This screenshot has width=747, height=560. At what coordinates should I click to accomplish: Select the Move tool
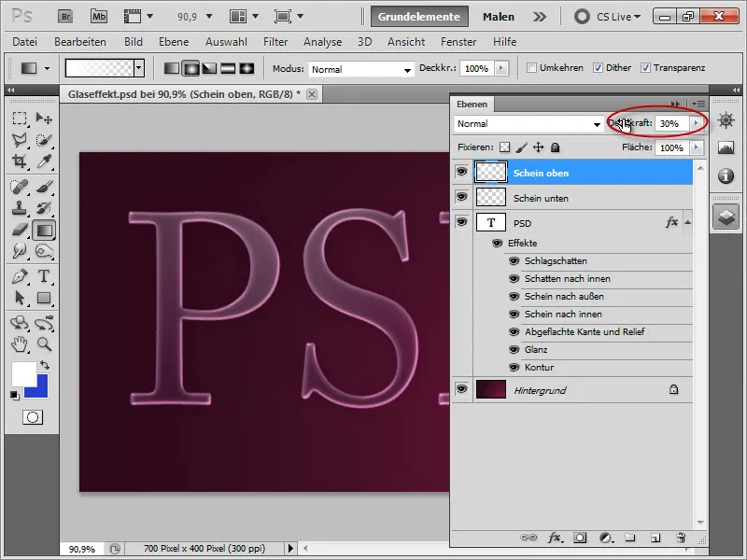(44, 119)
